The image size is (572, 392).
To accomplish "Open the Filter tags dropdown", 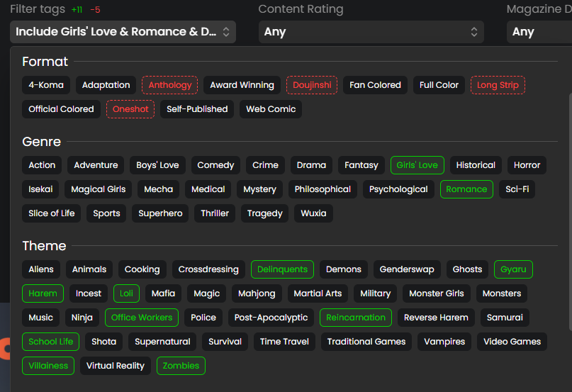I will click(123, 32).
